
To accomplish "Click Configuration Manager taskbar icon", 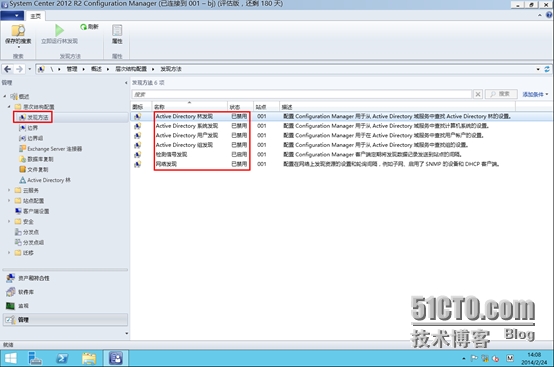I will [x=116, y=359].
